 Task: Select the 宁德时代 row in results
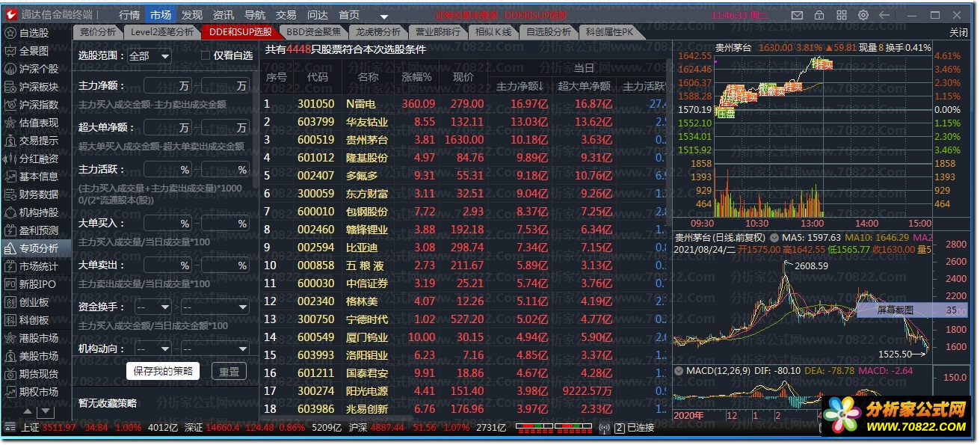464,319
